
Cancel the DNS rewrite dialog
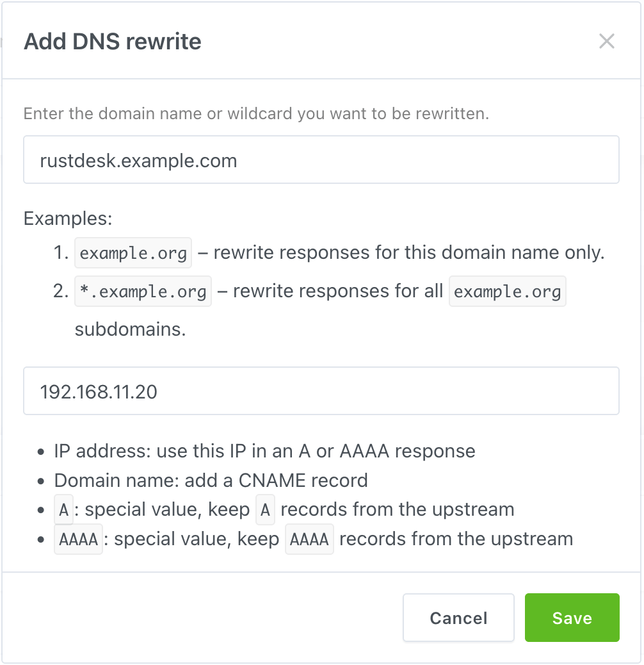pos(458,618)
